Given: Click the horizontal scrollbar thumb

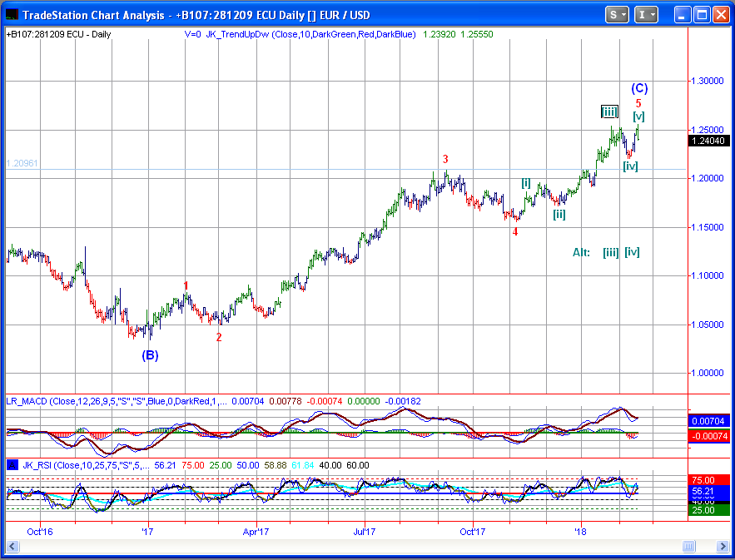Looking at the screenshot, I should pos(688,546).
